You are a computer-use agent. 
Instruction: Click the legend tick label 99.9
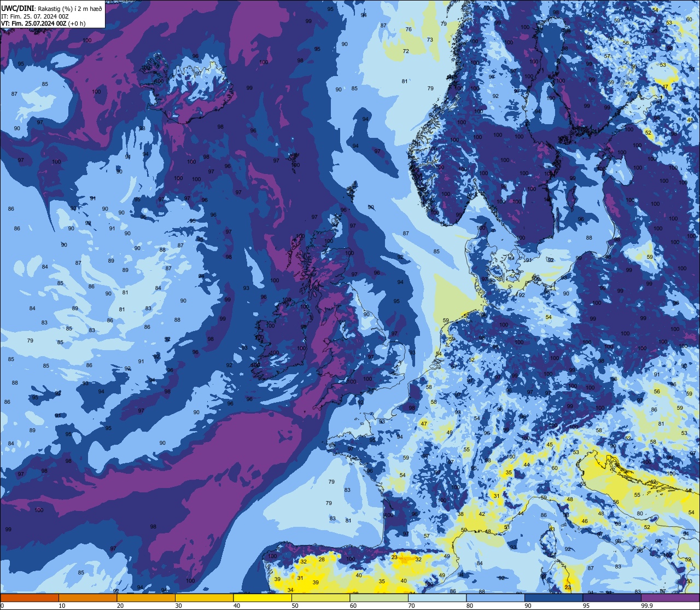[647, 606]
